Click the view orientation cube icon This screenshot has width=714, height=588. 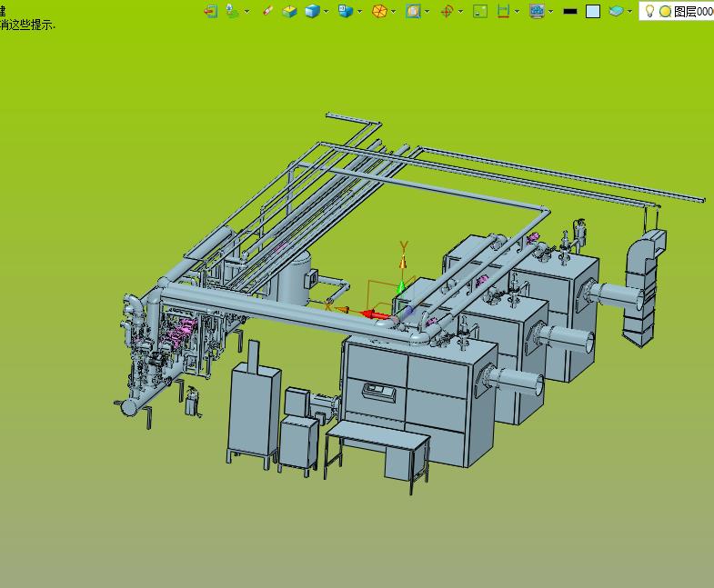[x=346, y=11]
